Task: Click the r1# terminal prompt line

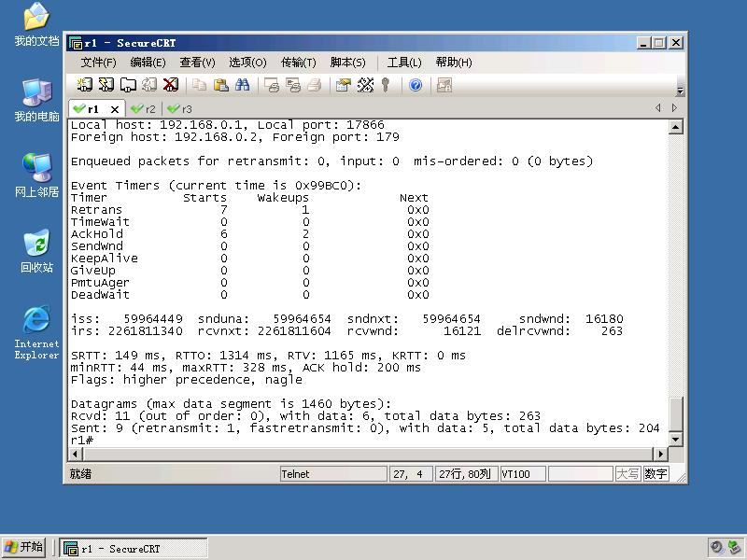Action: pos(82,440)
